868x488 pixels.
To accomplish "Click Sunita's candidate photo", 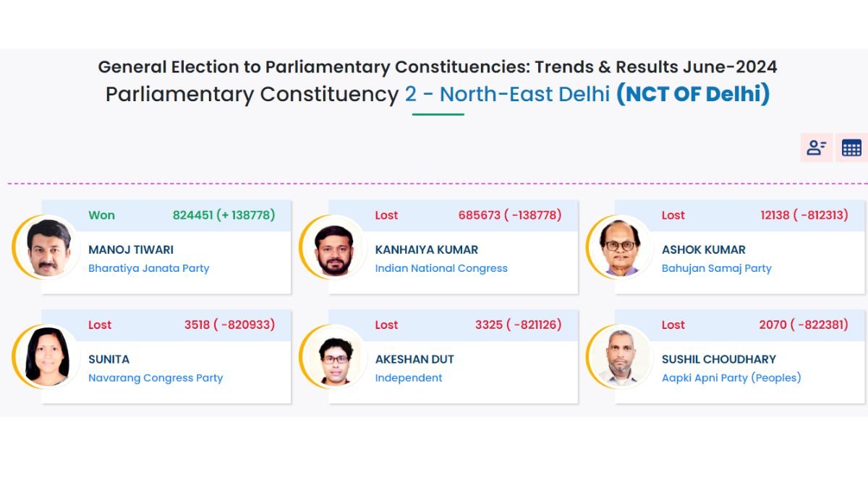I will (x=48, y=356).
